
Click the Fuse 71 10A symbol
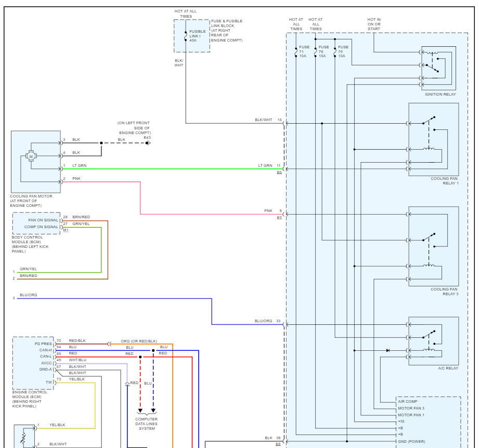296,52
